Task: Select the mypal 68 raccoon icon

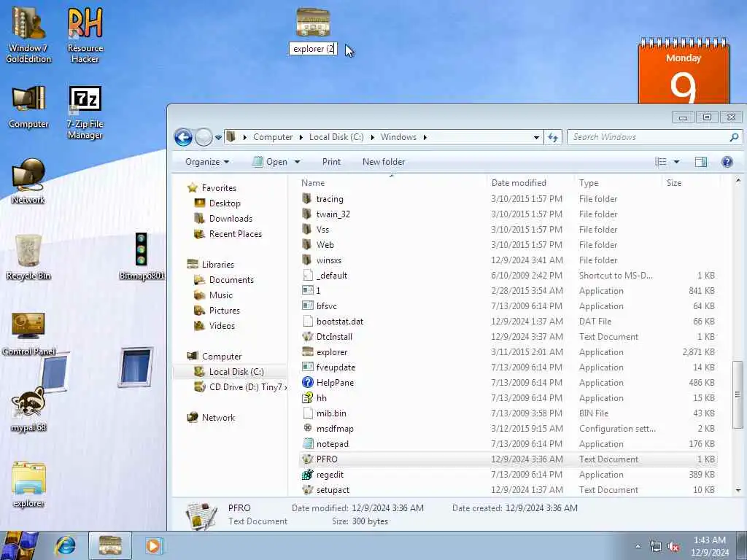Action: tap(28, 410)
